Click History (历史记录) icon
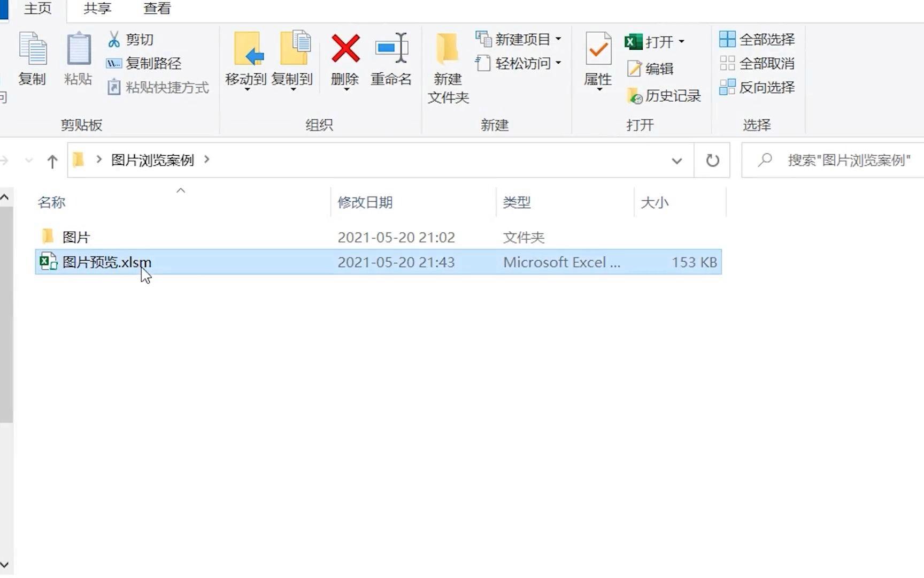Screen dimensions: 924x578 click(635, 96)
